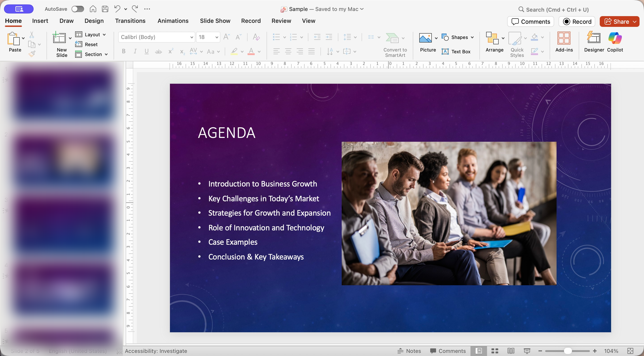The height and width of the screenshot is (356, 644).
Task: Click the Undo arrow icon
Action: click(117, 9)
